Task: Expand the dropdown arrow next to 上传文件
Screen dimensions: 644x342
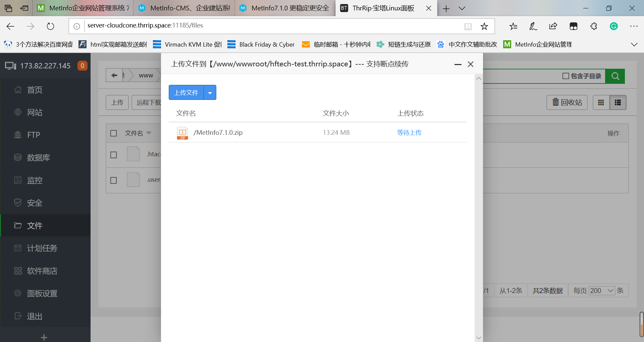Action: [x=210, y=93]
